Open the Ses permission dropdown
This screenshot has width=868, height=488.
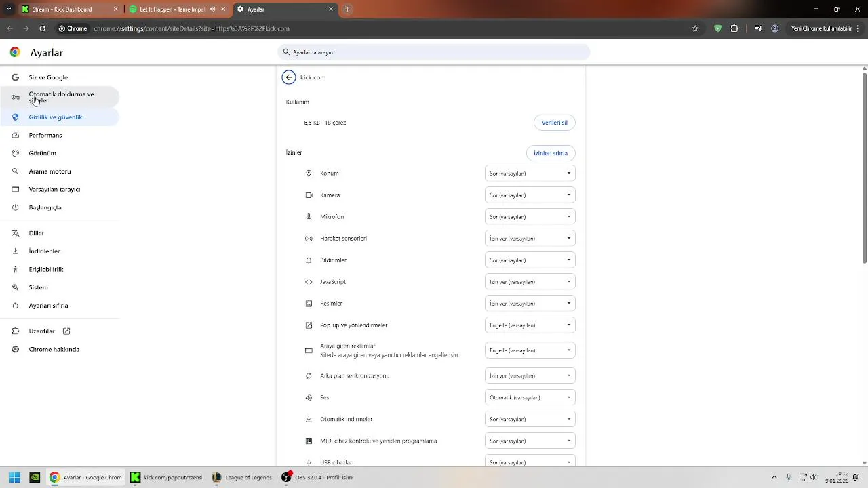(530, 397)
